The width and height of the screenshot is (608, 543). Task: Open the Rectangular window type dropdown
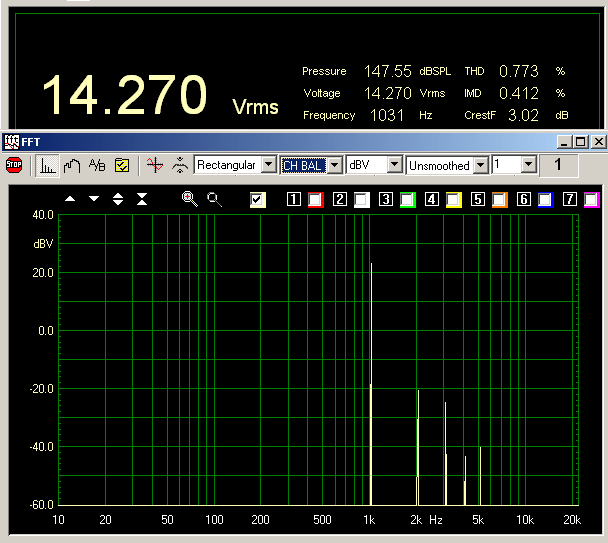click(268, 165)
